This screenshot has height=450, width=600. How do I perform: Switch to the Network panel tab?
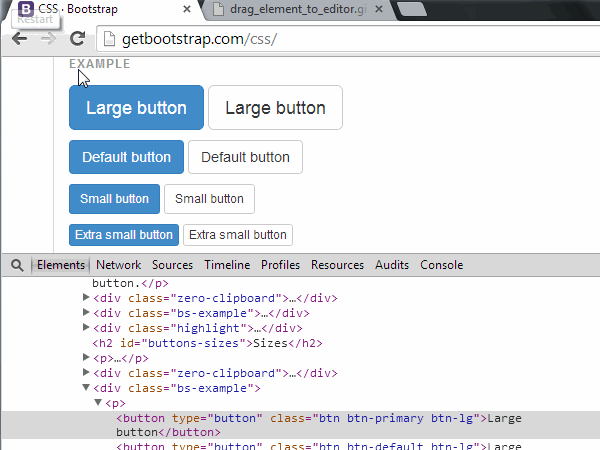(x=118, y=265)
